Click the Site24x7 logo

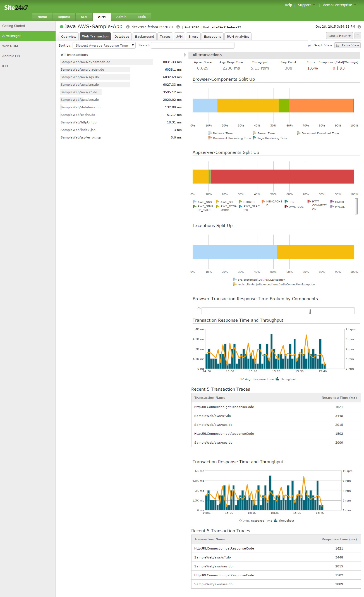[x=16, y=8]
